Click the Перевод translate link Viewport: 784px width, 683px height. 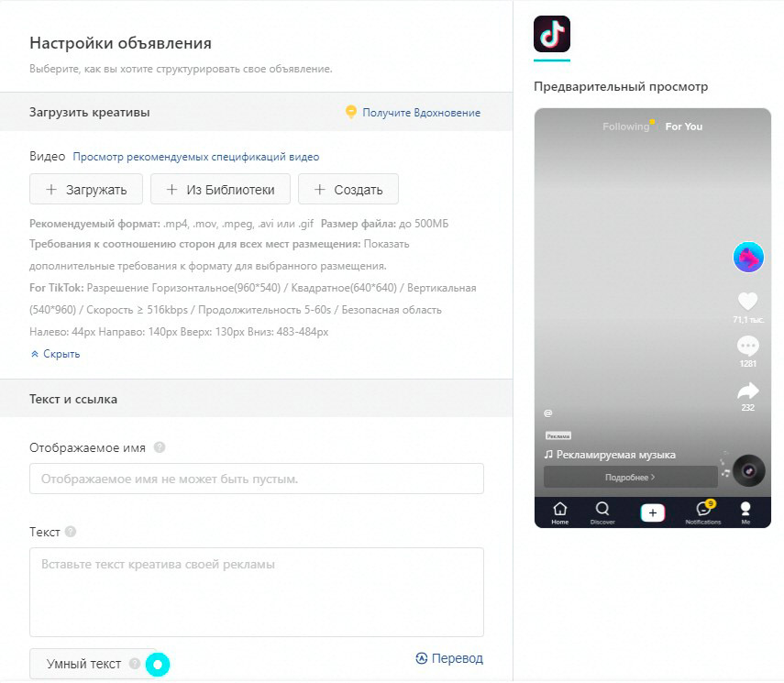[x=448, y=658]
